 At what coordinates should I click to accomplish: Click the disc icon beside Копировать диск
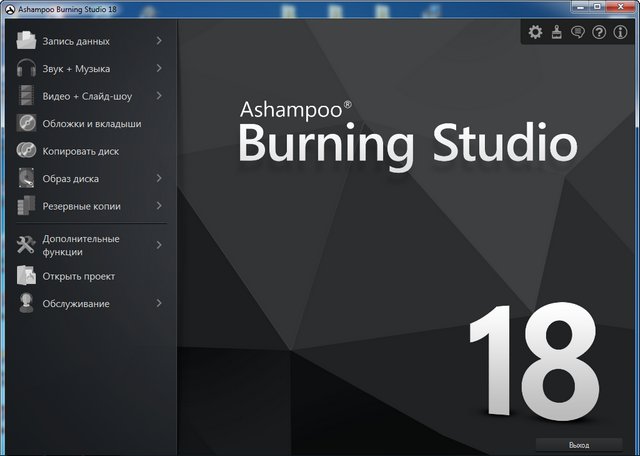tap(26, 151)
